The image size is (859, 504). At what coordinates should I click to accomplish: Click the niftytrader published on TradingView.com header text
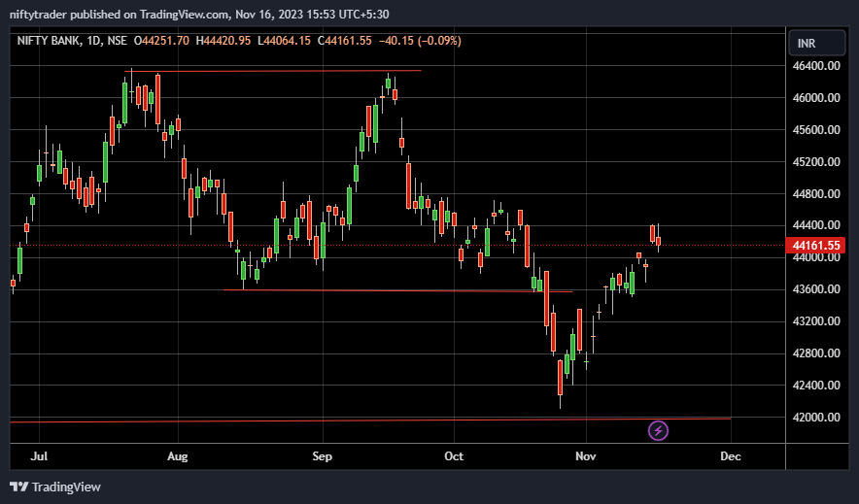coord(199,15)
